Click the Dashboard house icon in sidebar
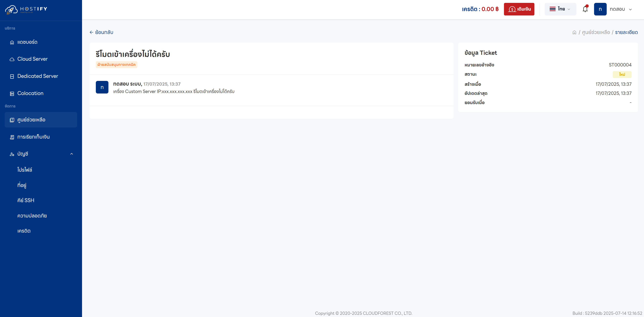The height and width of the screenshot is (317, 644). [x=12, y=42]
